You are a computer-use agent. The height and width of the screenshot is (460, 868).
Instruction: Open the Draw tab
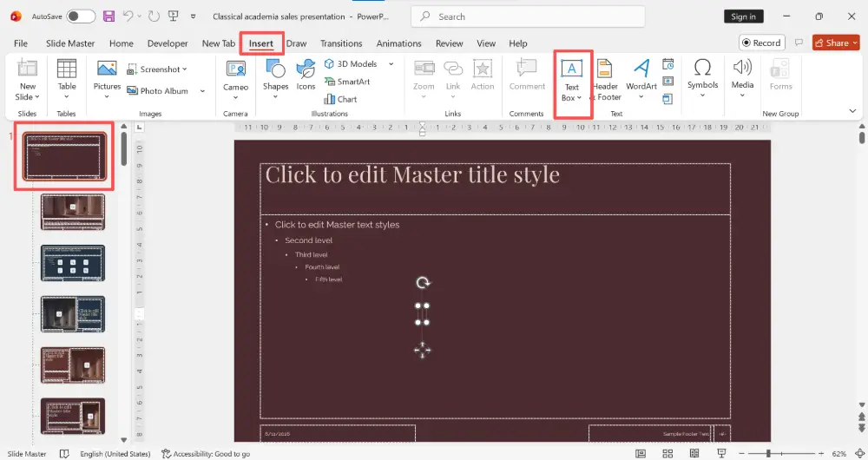tap(296, 43)
